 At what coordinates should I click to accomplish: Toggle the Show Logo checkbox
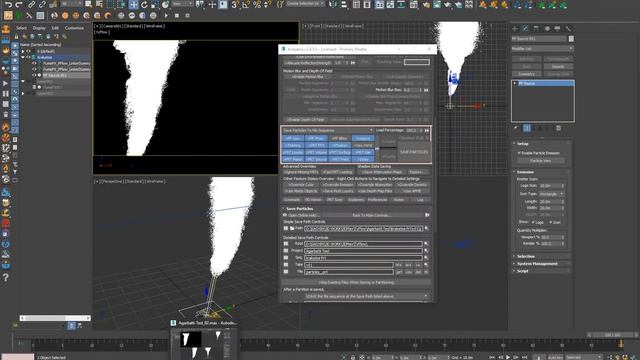[x=533, y=222]
